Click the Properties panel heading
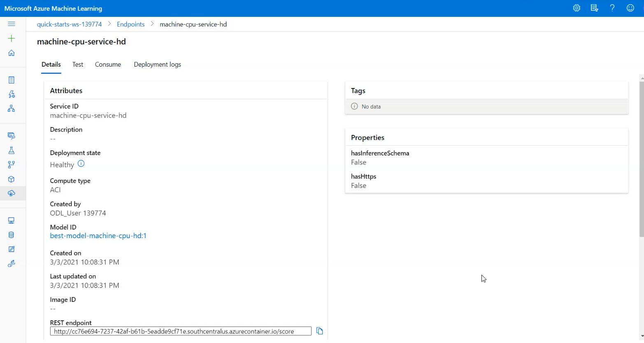Image resolution: width=644 pixels, height=343 pixels. click(367, 138)
